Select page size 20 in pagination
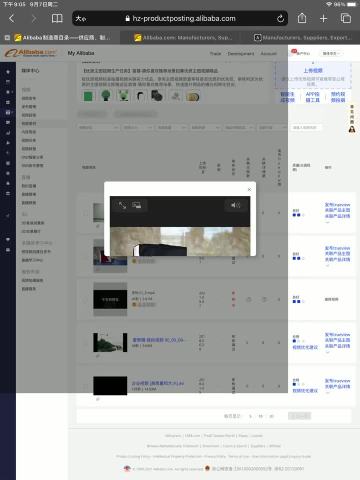 (x=271, y=416)
